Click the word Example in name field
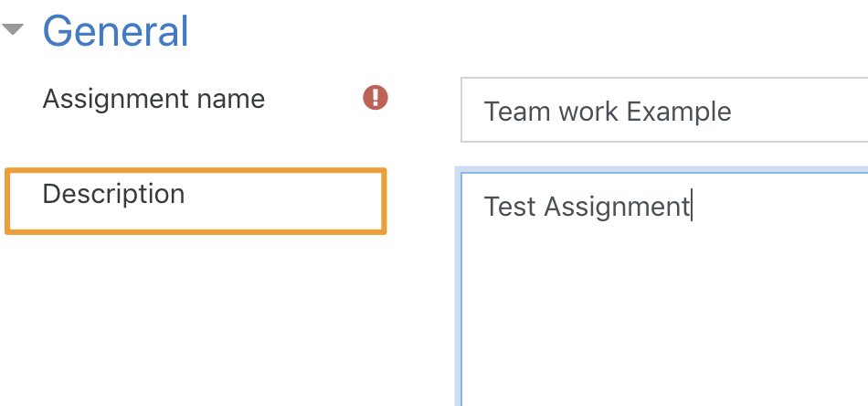The width and height of the screenshot is (868, 406). (x=679, y=112)
